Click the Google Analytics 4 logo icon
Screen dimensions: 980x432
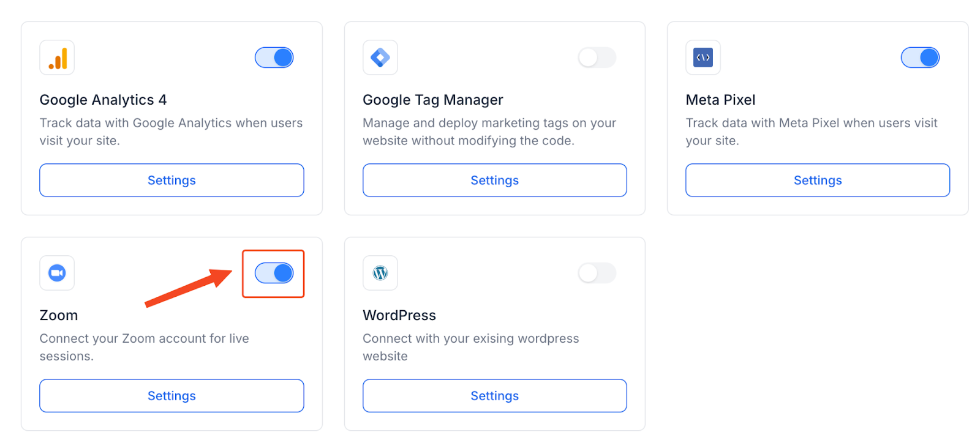[x=57, y=58]
